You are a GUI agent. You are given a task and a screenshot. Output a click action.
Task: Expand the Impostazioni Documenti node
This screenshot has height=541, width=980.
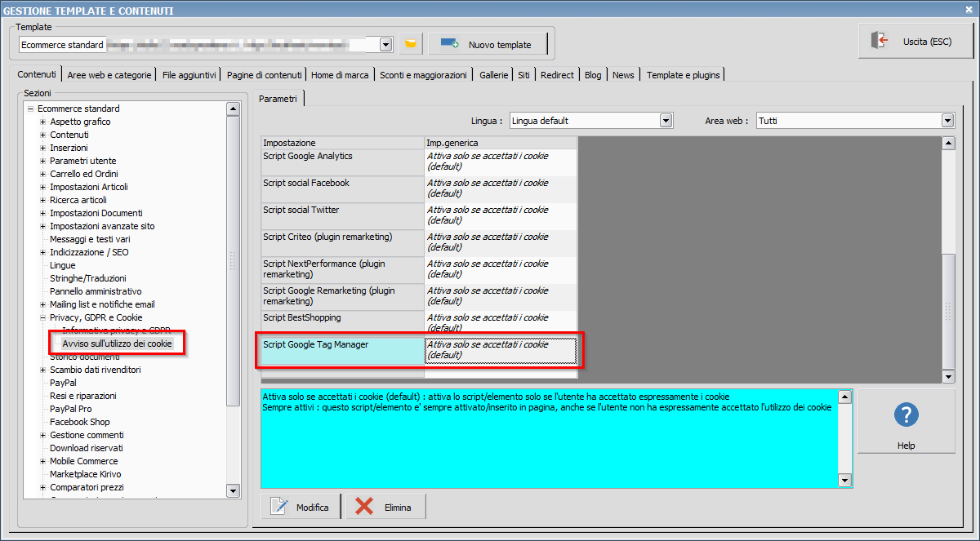[x=43, y=213]
